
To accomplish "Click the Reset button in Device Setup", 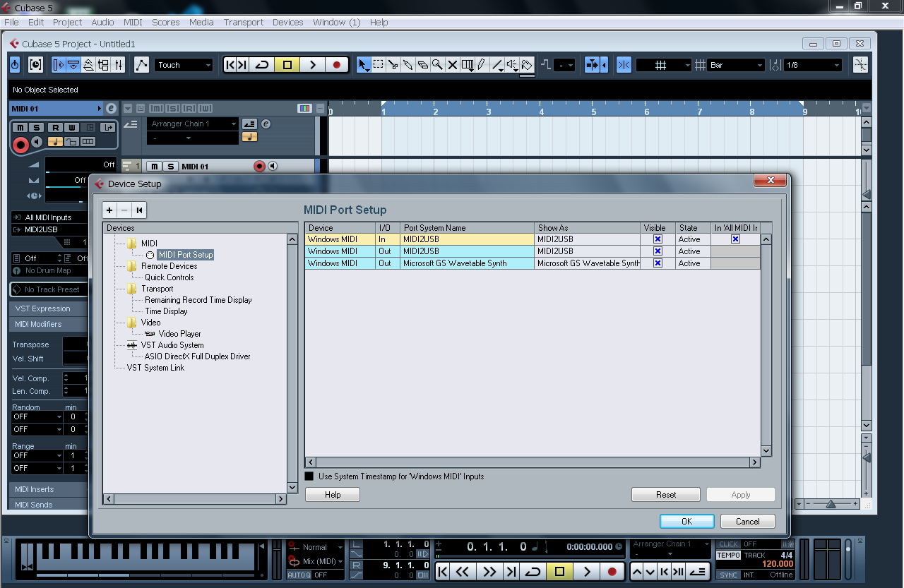I will (666, 495).
